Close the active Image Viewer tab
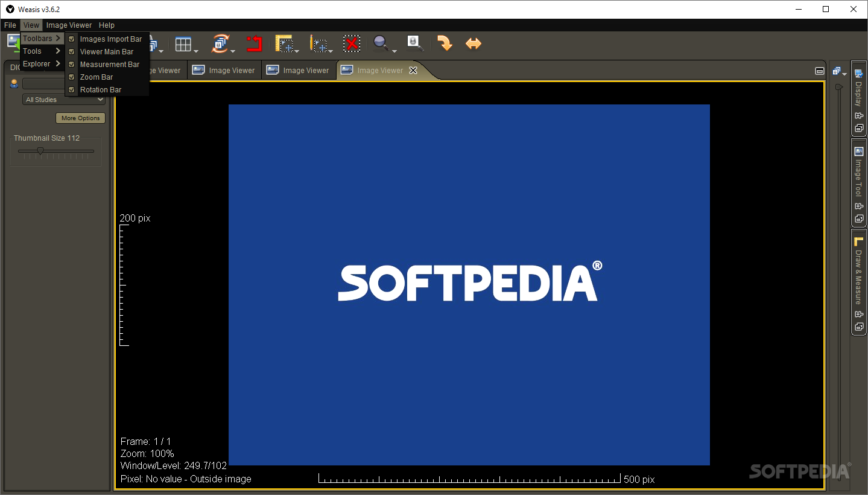Image resolution: width=868 pixels, height=495 pixels. click(413, 71)
